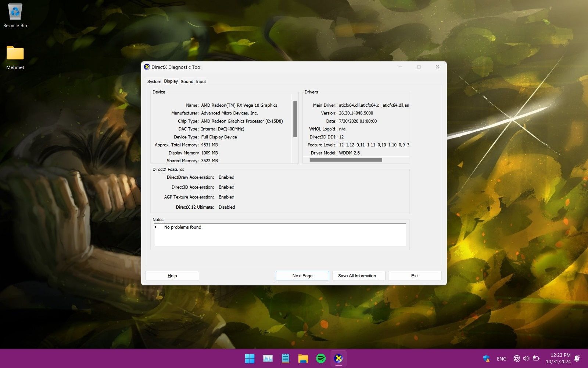Click the AGP Texture Acceleration Enabled status
Image resolution: width=588 pixels, height=368 pixels.
[226, 197]
